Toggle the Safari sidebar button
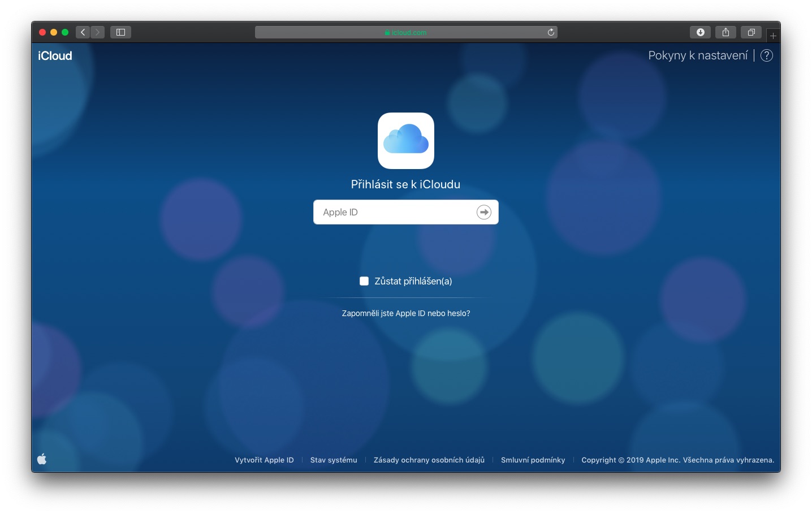The width and height of the screenshot is (812, 514). 120,32
